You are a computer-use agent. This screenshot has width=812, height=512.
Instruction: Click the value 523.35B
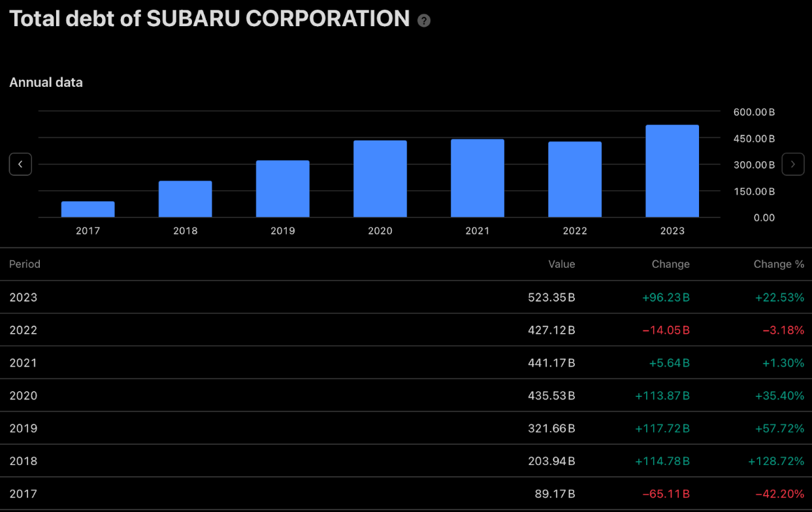[551, 298]
